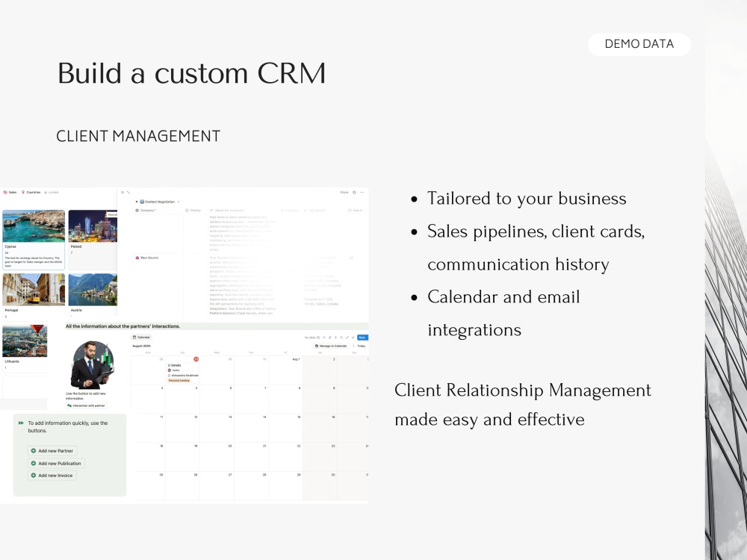Collapse the Contact Negotiation group triangle
This screenshot has height=560, width=747.
click(137, 202)
